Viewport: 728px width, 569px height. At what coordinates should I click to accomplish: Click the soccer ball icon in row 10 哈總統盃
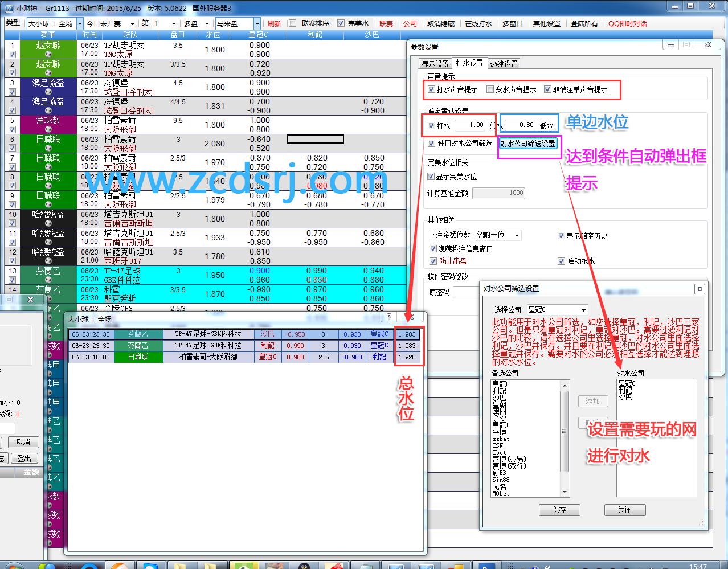pos(48,223)
